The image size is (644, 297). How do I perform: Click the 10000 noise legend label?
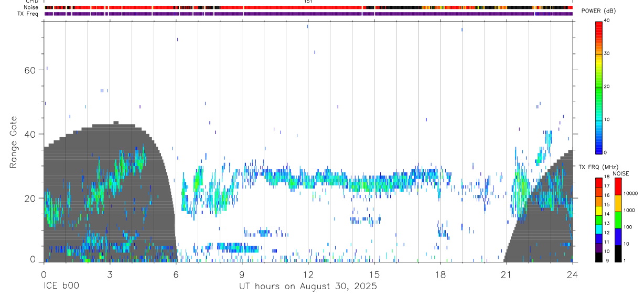pyautogui.click(x=630, y=194)
